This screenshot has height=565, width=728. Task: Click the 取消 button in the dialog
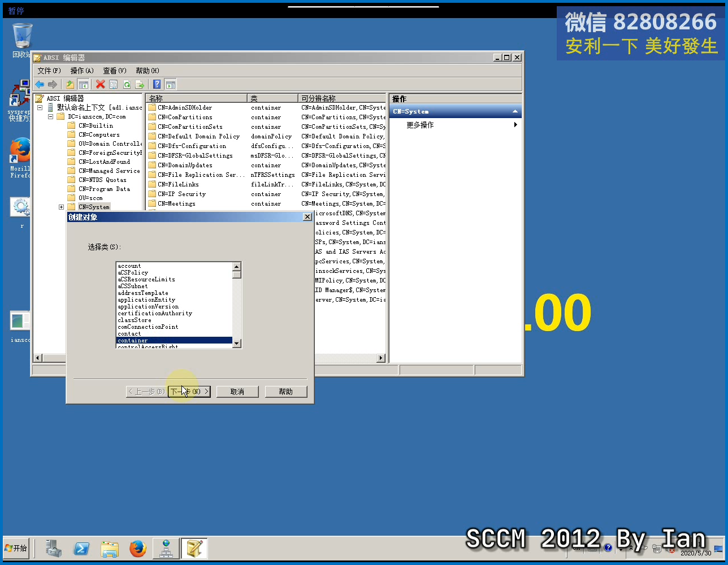click(x=237, y=392)
